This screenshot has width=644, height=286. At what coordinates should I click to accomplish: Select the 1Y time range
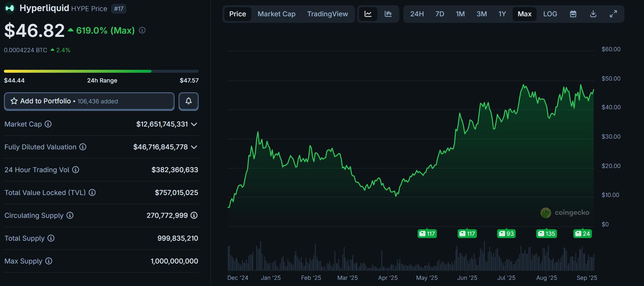click(x=502, y=14)
